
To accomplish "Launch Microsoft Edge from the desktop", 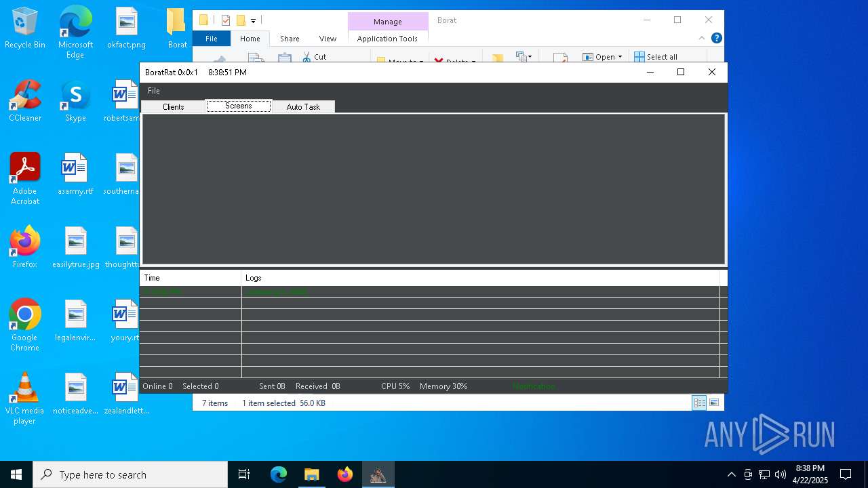I will click(x=75, y=33).
